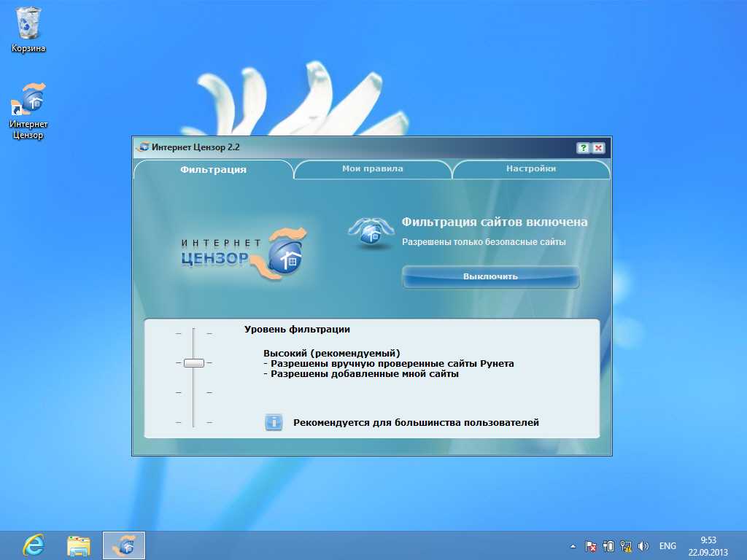Click the app icon in the window title bar
The height and width of the screenshot is (560, 747).
click(x=142, y=147)
